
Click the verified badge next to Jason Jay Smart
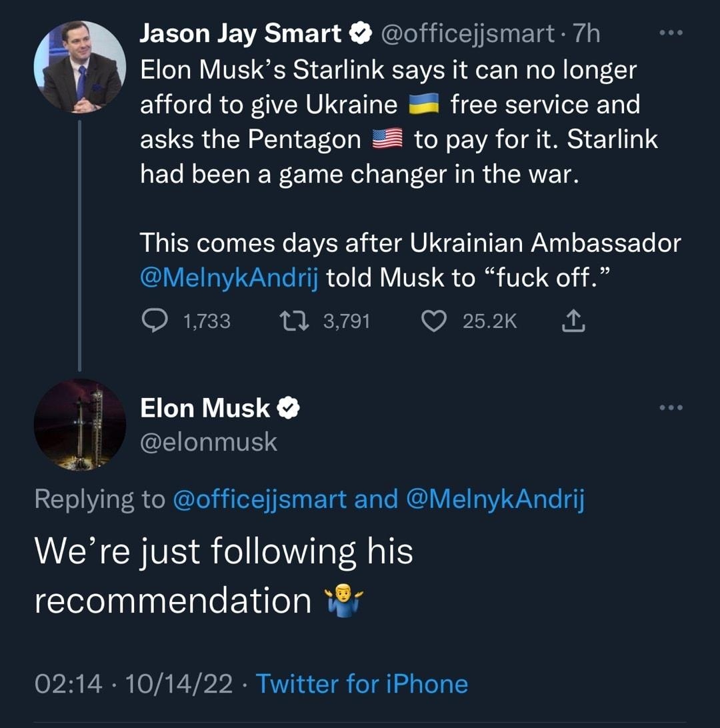pos(357,32)
